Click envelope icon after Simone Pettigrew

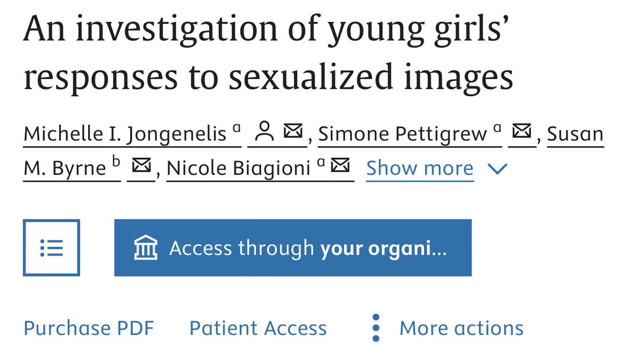coord(522,133)
